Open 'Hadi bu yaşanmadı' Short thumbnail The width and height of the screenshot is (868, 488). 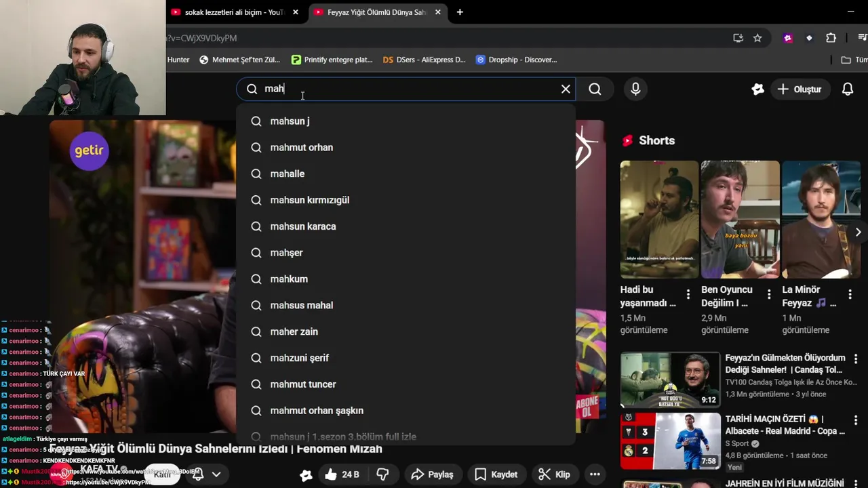pyautogui.click(x=659, y=220)
